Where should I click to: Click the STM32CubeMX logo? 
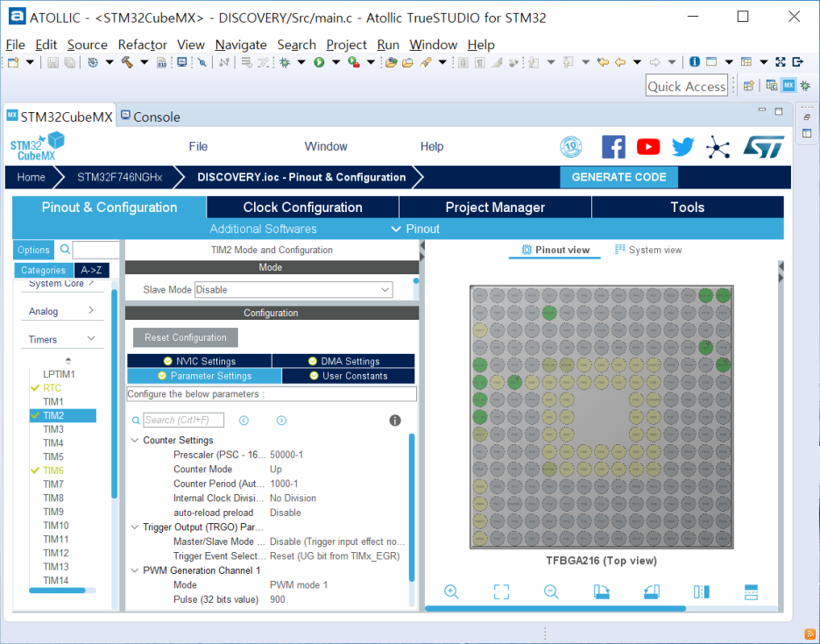tap(37, 146)
